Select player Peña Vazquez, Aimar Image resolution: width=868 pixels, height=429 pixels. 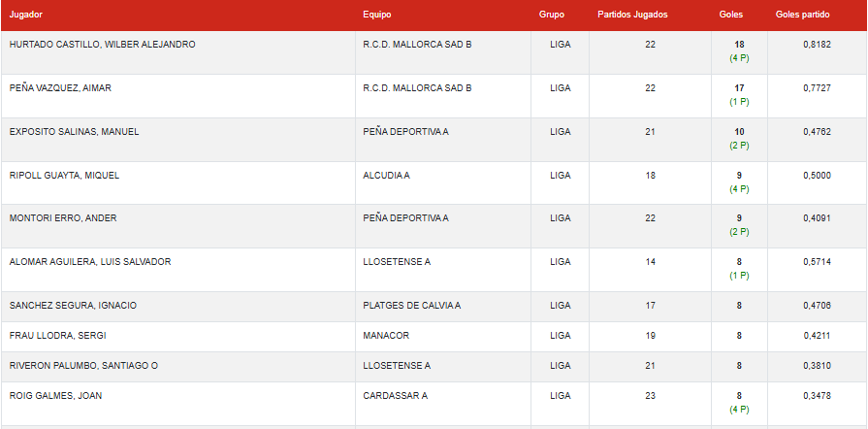point(60,88)
